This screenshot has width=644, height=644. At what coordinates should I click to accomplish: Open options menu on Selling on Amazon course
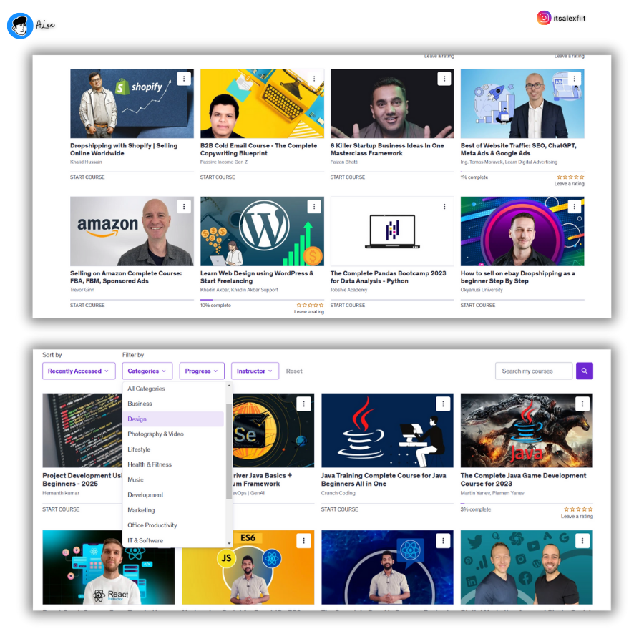(x=184, y=206)
